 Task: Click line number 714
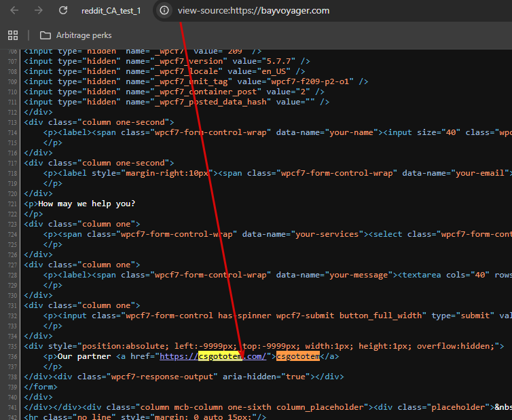point(12,133)
